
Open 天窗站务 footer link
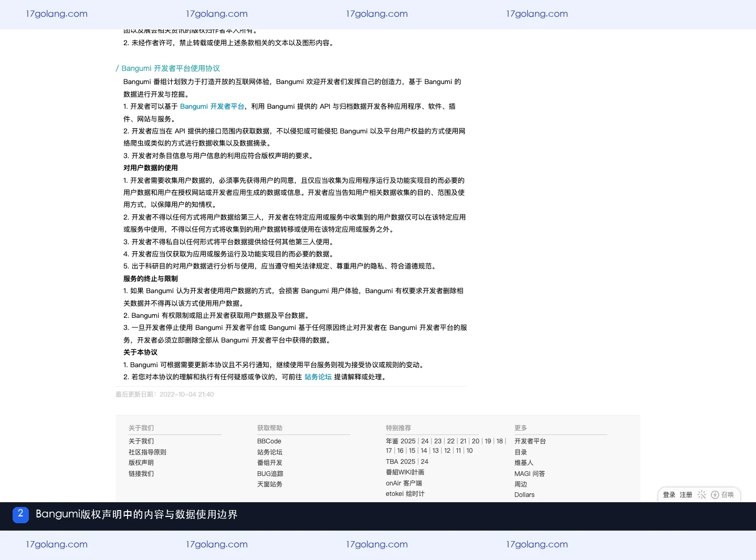[x=270, y=484]
